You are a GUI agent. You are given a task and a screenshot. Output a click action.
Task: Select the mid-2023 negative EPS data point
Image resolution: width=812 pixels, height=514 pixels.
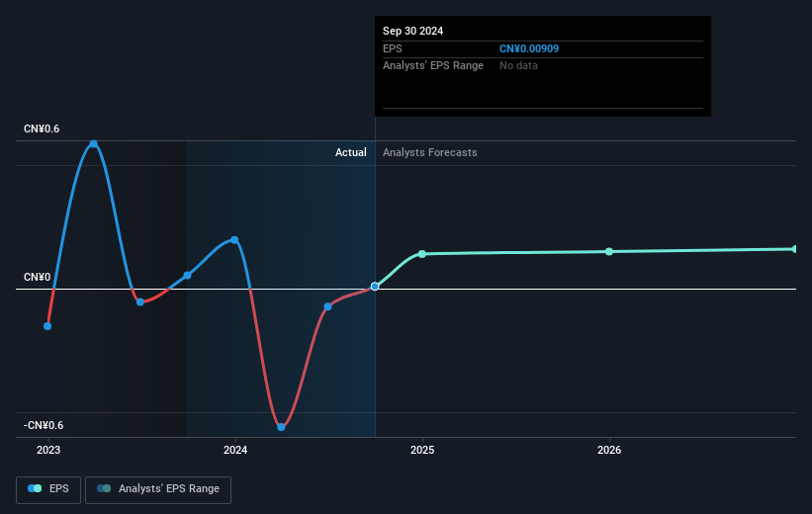[x=140, y=301]
